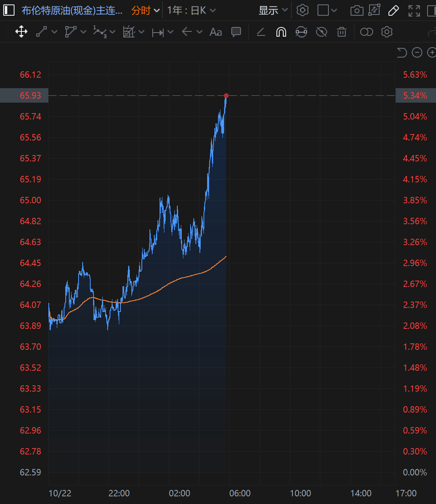Click the red latest price dot

pos(226,96)
